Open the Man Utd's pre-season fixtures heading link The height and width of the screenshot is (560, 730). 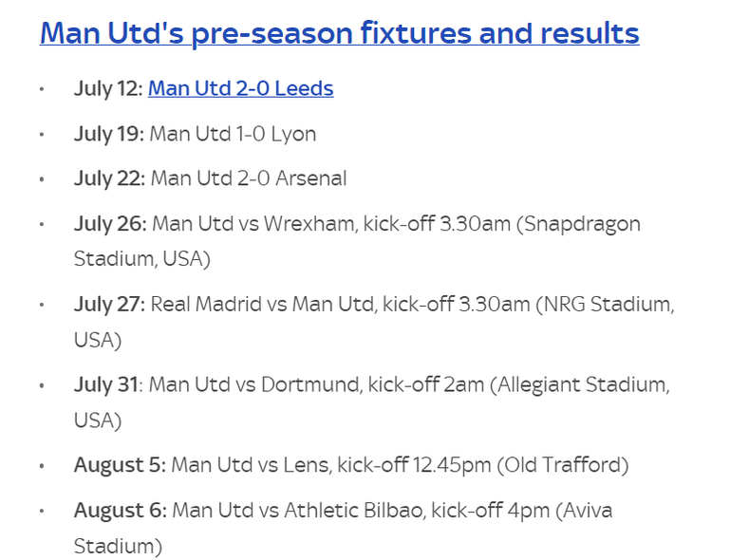click(339, 33)
